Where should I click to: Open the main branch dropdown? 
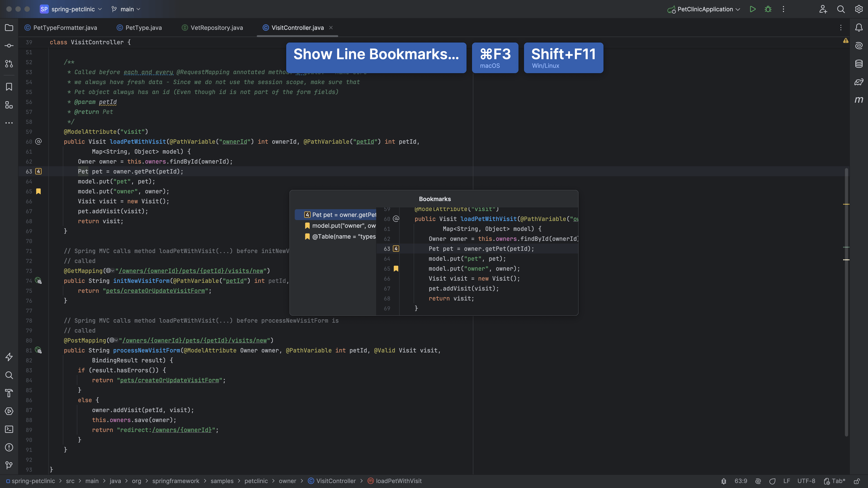127,9
